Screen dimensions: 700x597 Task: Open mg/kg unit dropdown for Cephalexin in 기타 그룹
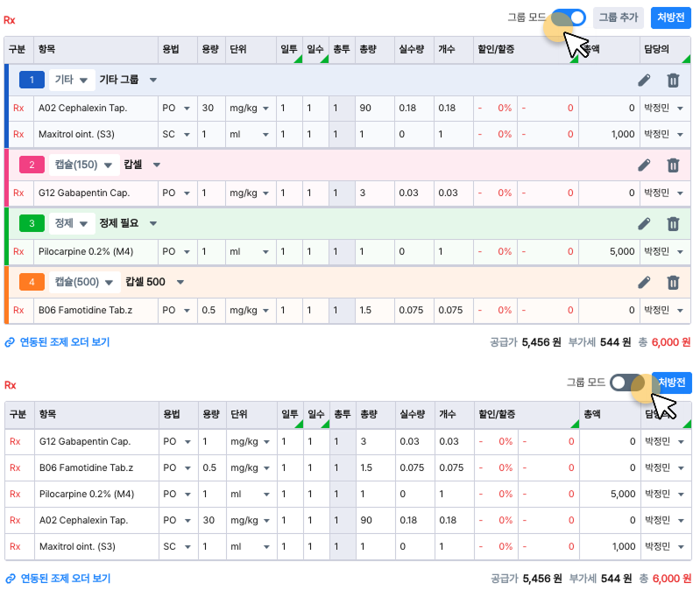tap(251, 108)
